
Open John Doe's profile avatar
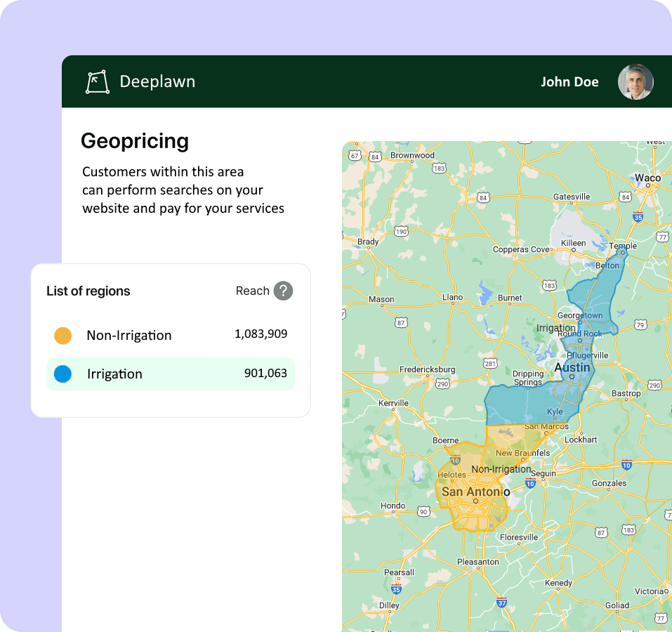[x=635, y=82]
